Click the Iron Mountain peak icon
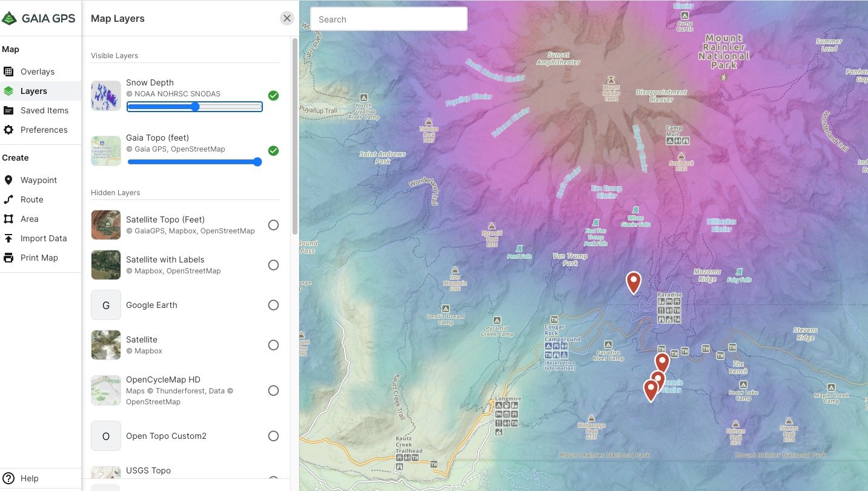This screenshot has height=491, width=868. [x=455, y=270]
